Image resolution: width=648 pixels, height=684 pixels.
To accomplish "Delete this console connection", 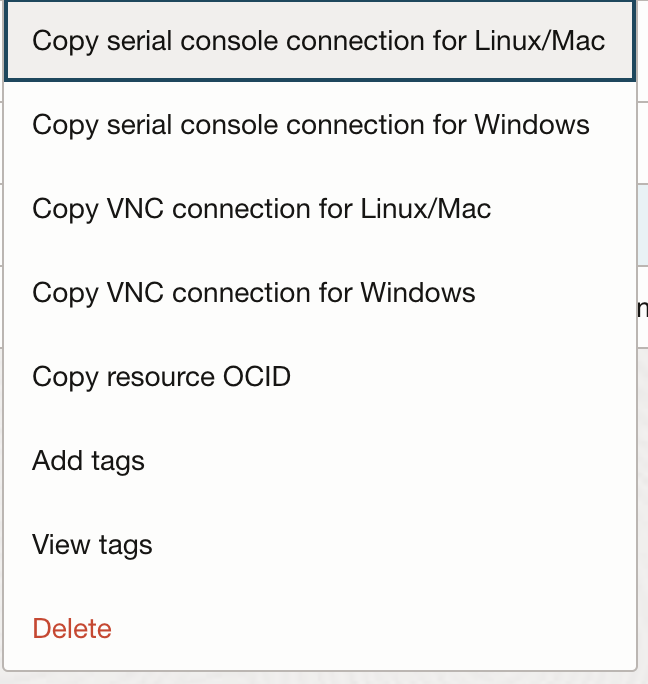I will 72,629.
